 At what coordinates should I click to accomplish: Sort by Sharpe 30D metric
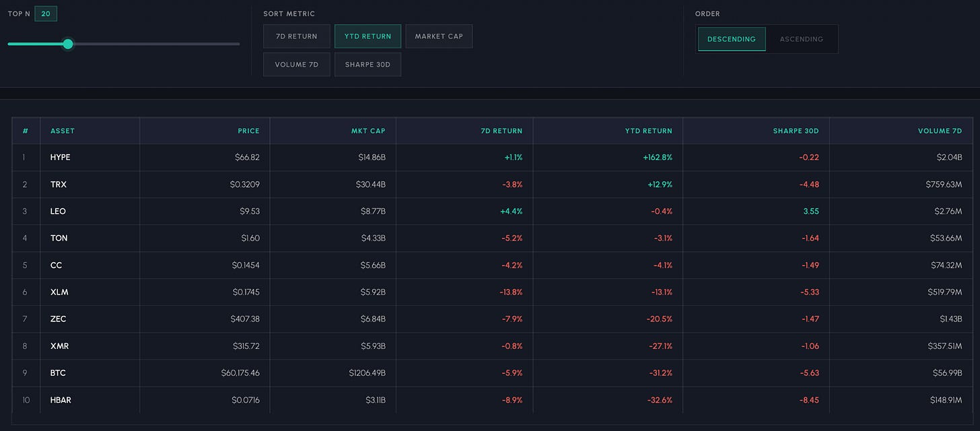(x=367, y=65)
